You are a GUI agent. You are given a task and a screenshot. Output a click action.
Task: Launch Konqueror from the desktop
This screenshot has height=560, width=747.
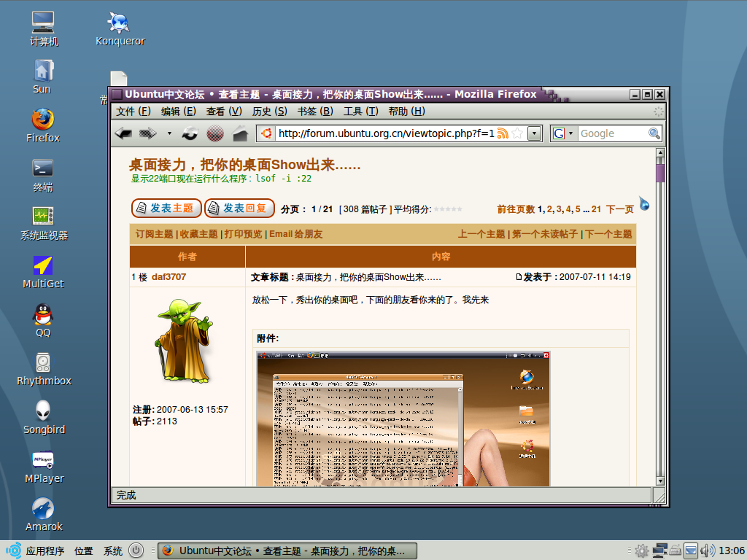(x=120, y=28)
